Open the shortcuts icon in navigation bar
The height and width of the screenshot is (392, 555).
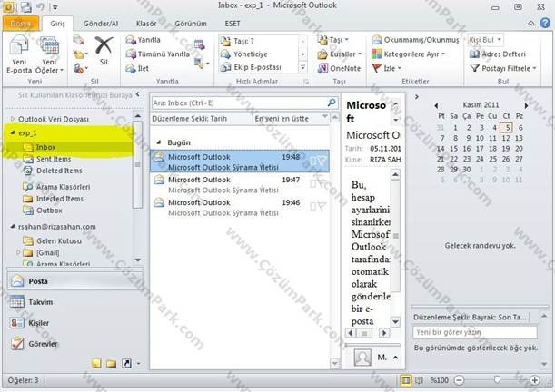(x=126, y=363)
